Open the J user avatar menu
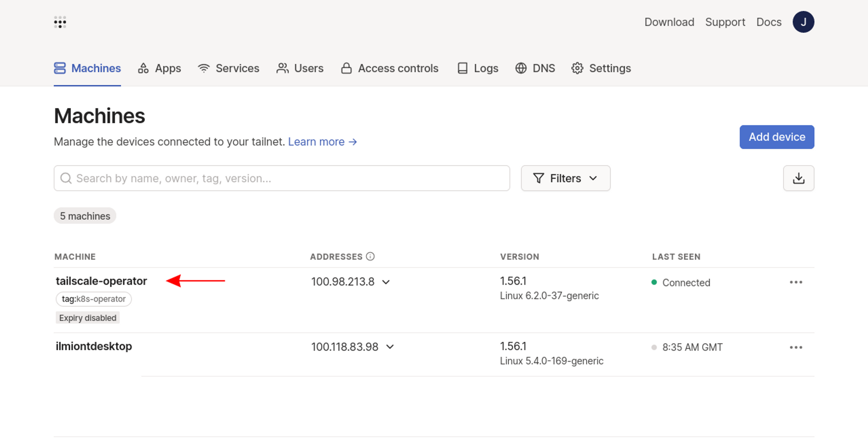868x439 pixels. [x=803, y=22]
